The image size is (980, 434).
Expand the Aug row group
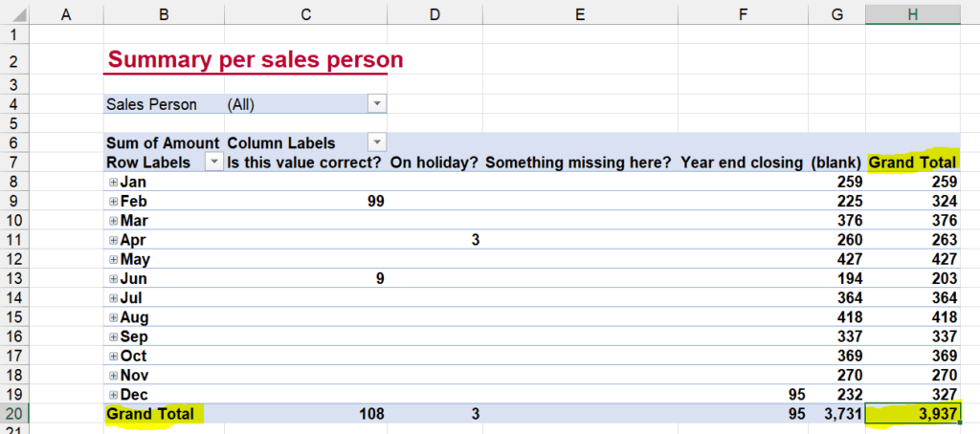[x=113, y=317]
